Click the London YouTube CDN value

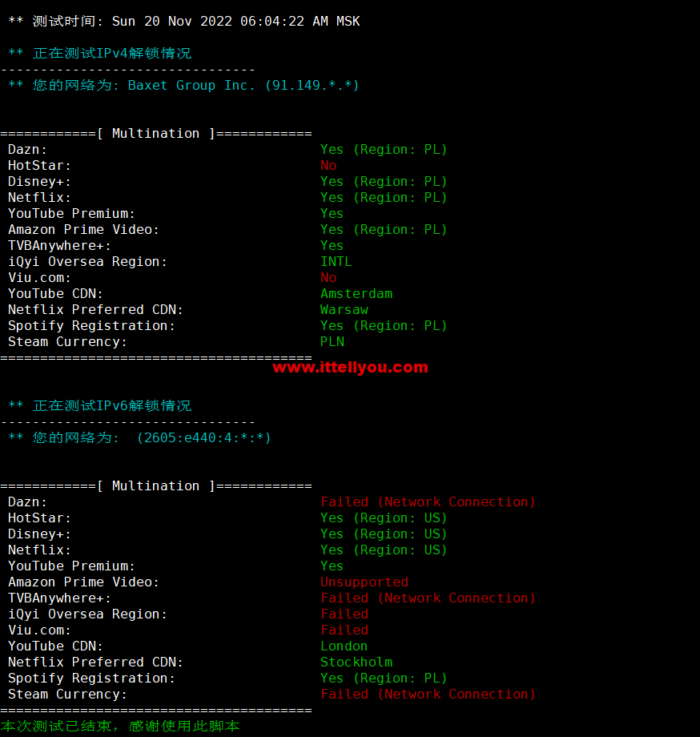pyautogui.click(x=344, y=646)
